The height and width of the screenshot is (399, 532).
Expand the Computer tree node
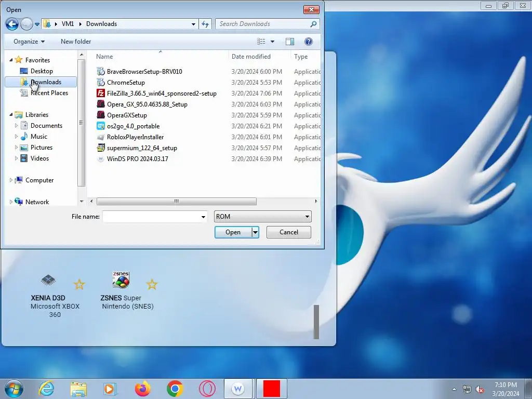tap(11, 180)
